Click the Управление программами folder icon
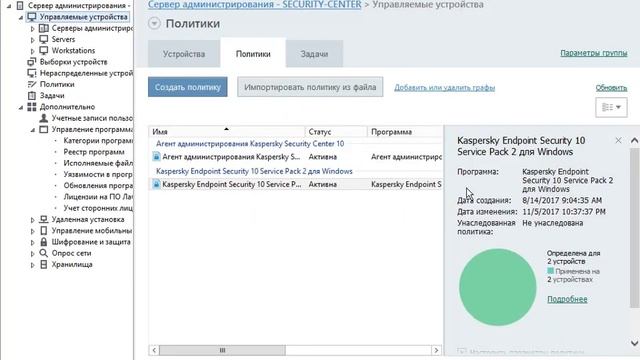The width and height of the screenshot is (640, 360). pyautogui.click(x=44, y=129)
